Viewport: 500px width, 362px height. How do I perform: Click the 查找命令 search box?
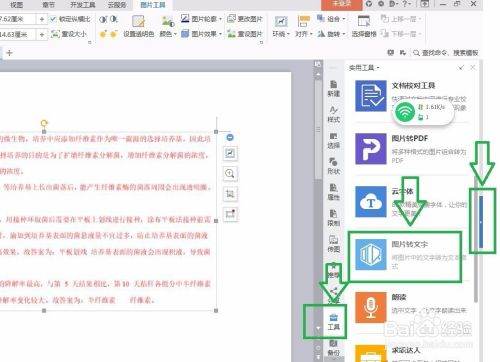(x=446, y=52)
